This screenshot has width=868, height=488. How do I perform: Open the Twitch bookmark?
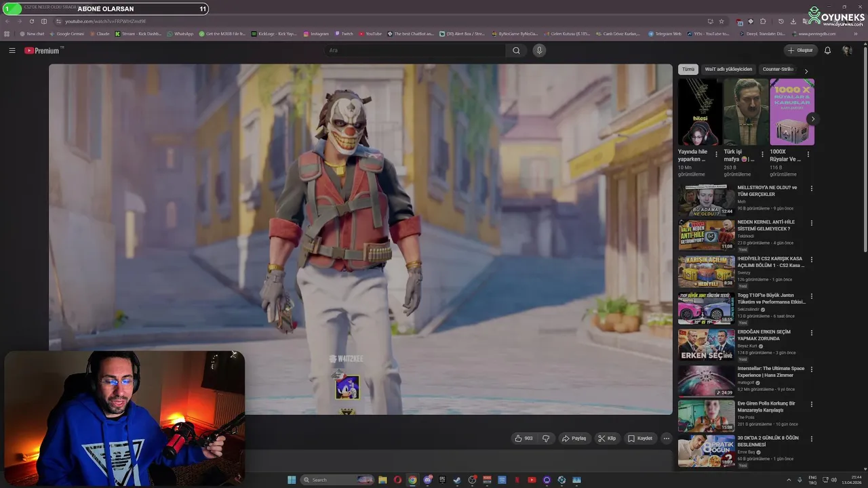[344, 33]
